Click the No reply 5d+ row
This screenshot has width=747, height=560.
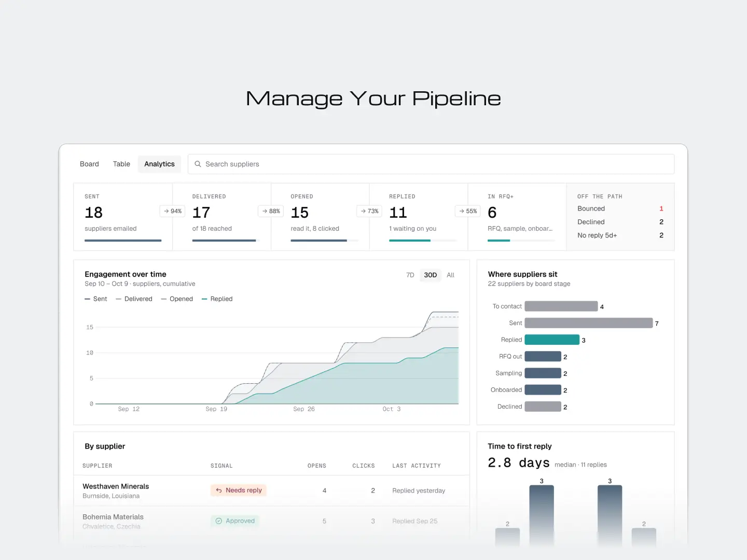(x=620, y=235)
